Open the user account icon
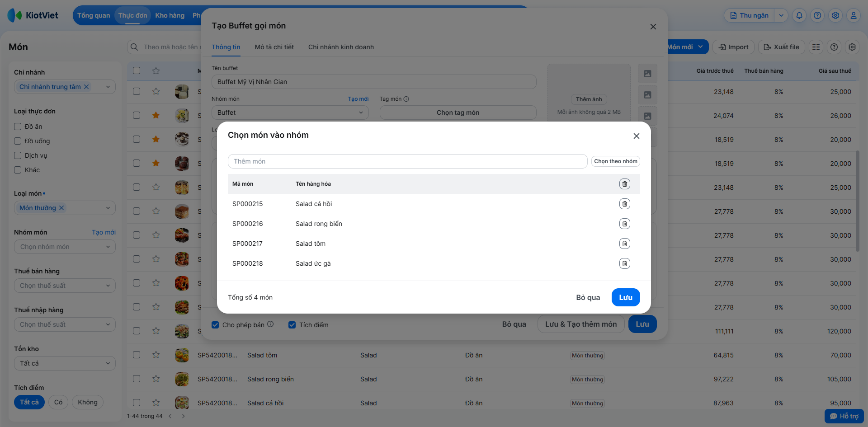Viewport: 868px width, 427px height. point(854,15)
